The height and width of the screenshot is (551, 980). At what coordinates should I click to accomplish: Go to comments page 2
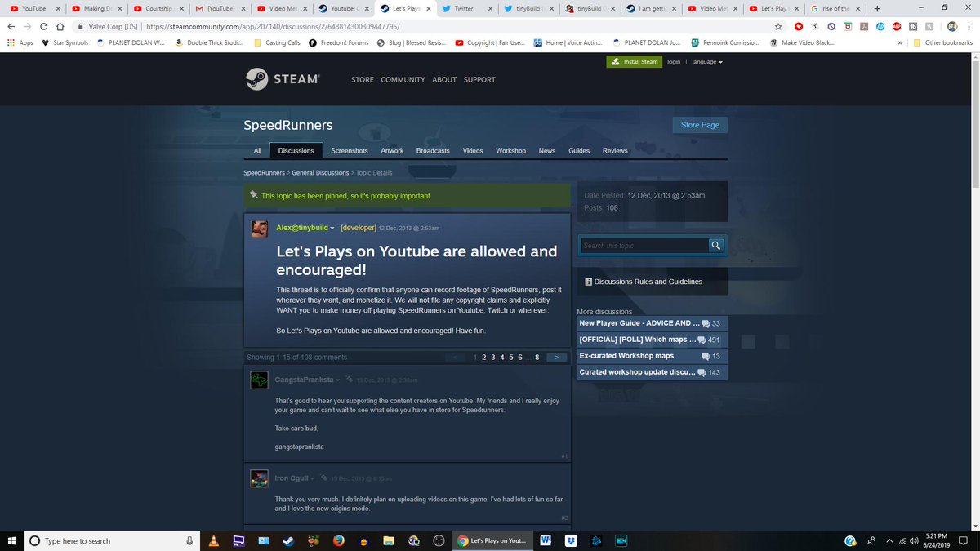[483, 358]
